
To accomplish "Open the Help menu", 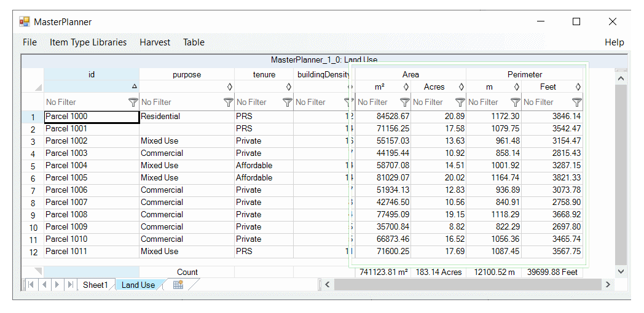I will (615, 42).
